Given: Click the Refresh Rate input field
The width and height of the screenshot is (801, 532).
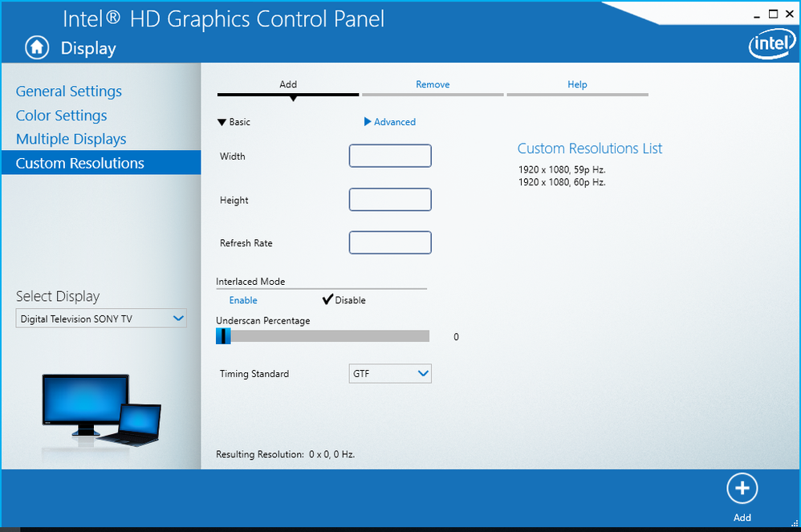Looking at the screenshot, I should click(390, 242).
